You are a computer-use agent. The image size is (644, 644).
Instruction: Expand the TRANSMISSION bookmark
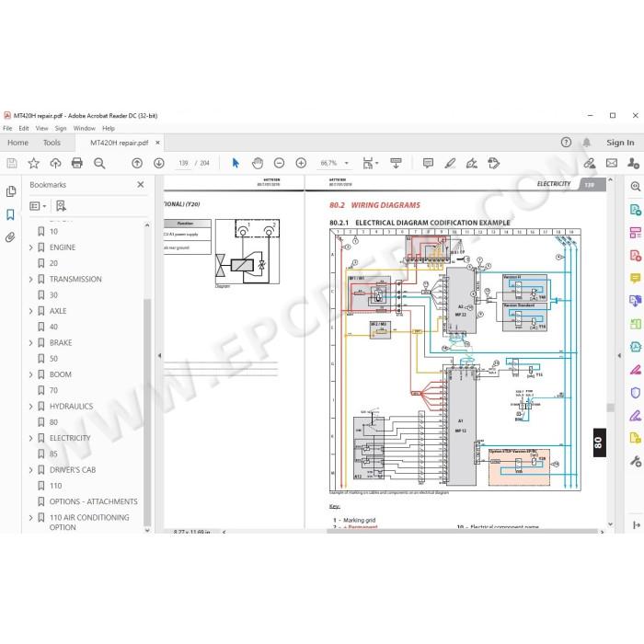30,280
